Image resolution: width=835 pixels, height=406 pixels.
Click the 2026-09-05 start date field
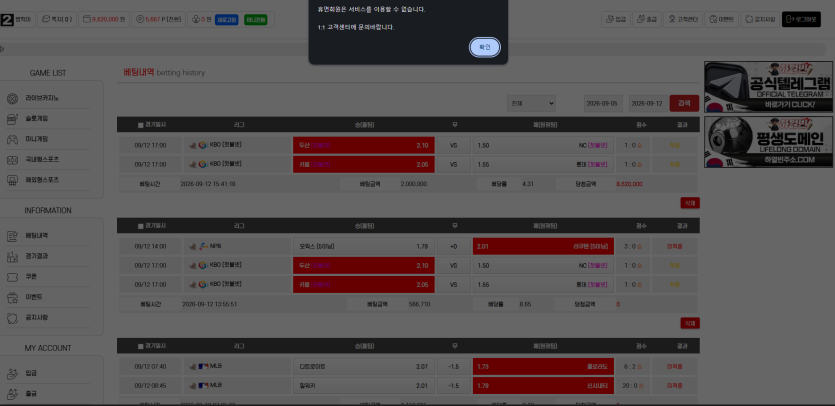tap(603, 103)
